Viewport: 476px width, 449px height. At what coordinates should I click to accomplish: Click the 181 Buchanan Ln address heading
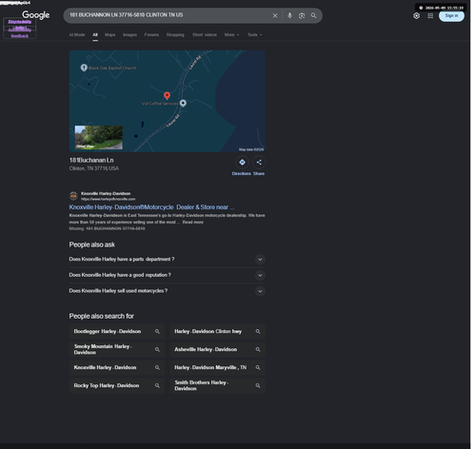pyautogui.click(x=91, y=160)
